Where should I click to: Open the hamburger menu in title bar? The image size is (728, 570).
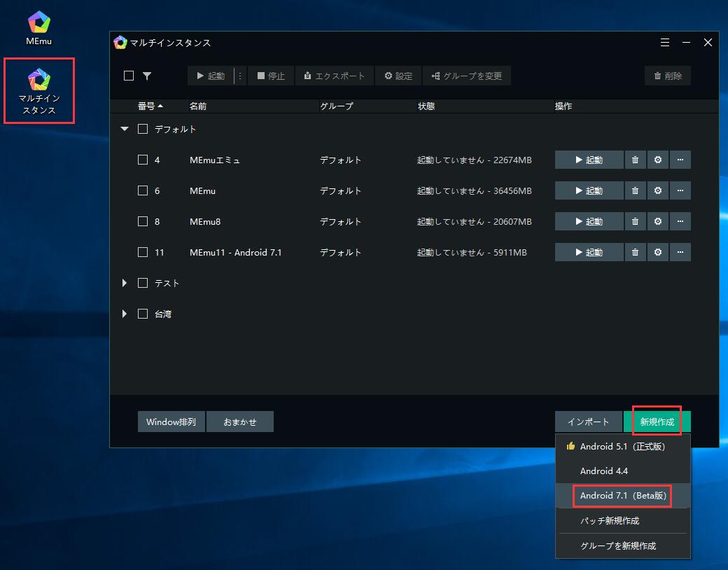665,43
